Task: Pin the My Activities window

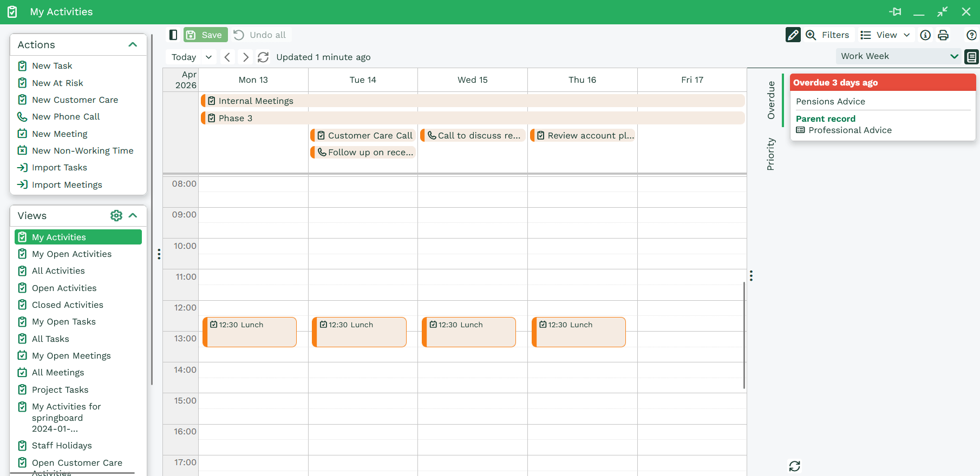Action: 895,12
